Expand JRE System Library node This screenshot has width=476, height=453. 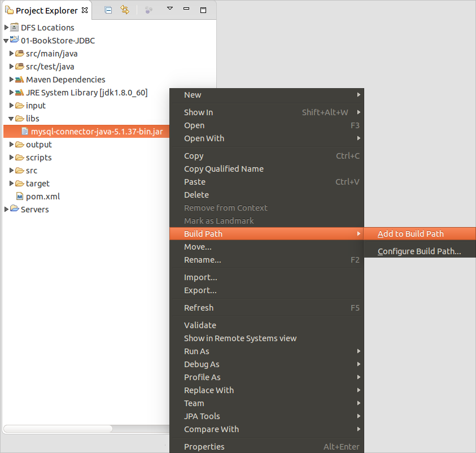[x=11, y=92]
